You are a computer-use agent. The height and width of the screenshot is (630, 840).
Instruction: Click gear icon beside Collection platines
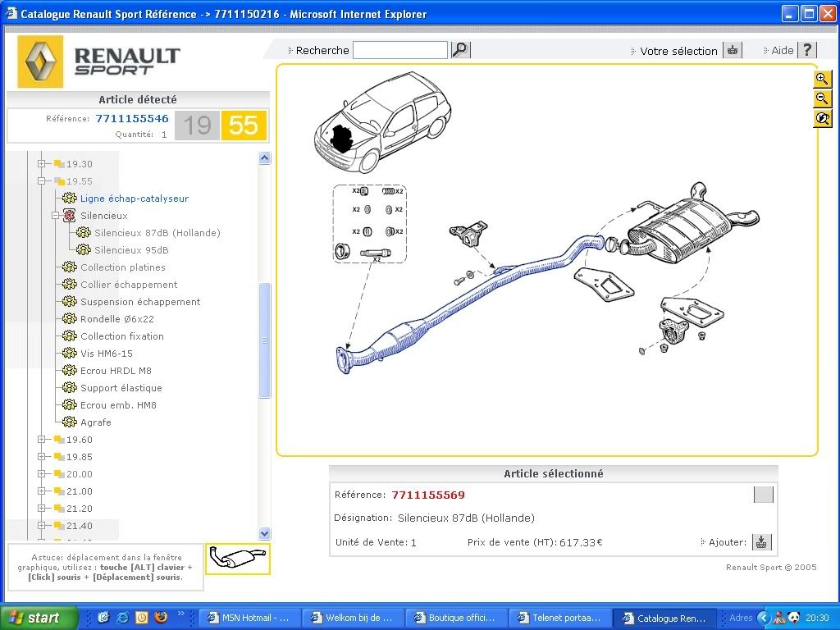tap(69, 267)
